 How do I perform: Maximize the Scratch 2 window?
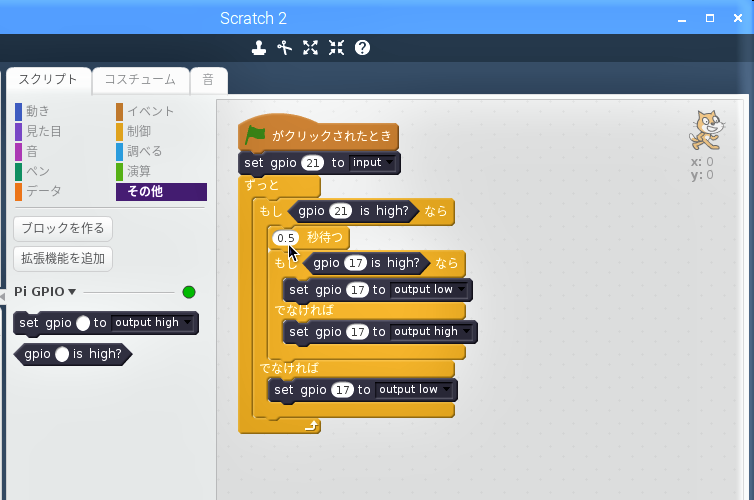click(x=710, y=18)
